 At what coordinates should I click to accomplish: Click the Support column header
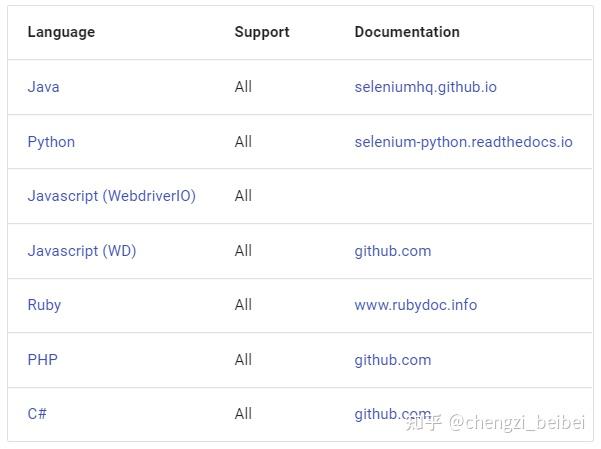[x=262, y=32]
